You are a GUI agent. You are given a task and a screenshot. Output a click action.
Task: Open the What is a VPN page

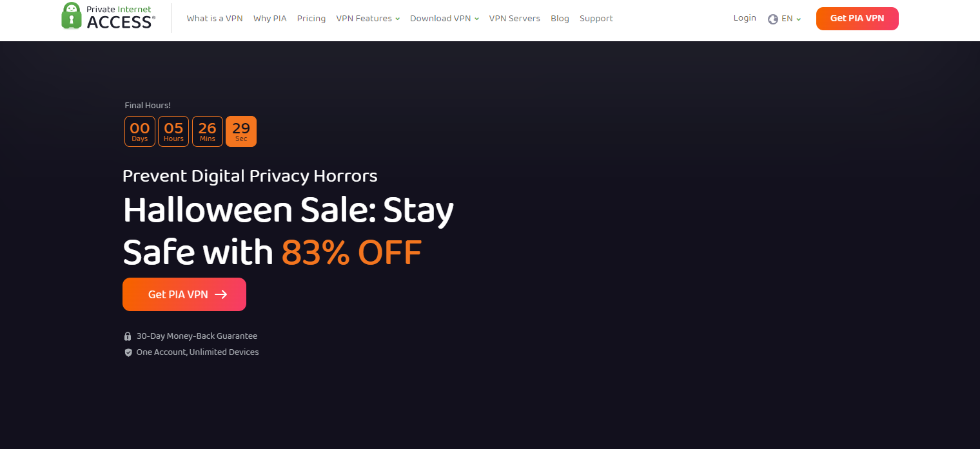tap(215, 19)
